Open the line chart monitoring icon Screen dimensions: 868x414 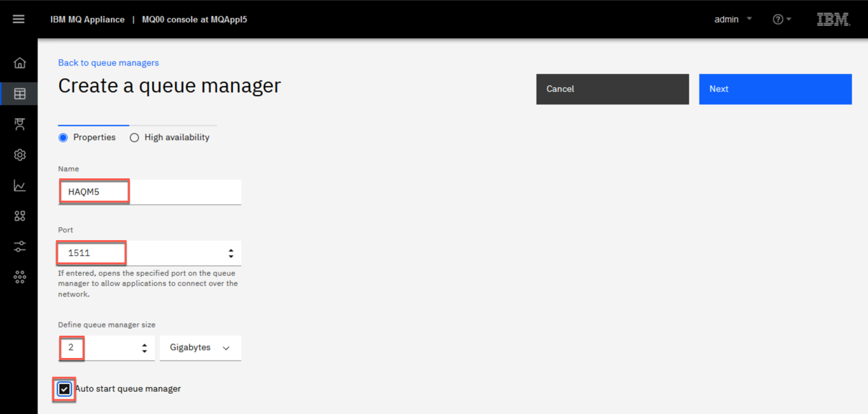point(20,185)
